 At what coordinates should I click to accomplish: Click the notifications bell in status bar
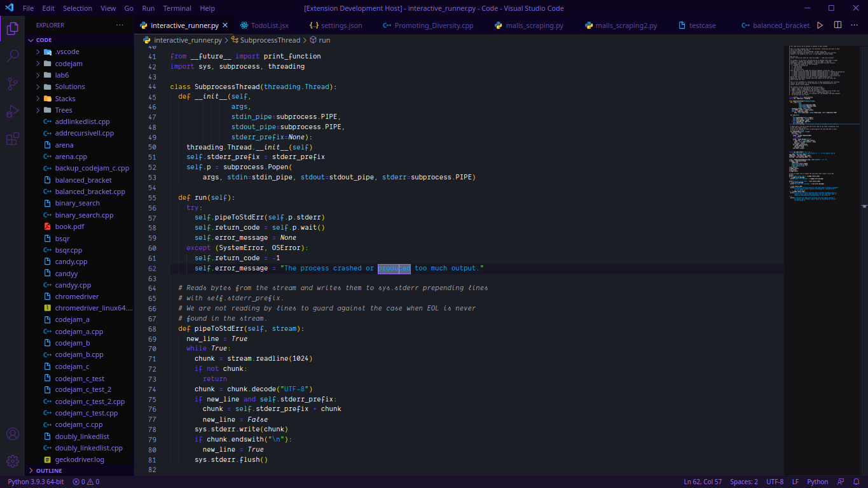point(856,482)
